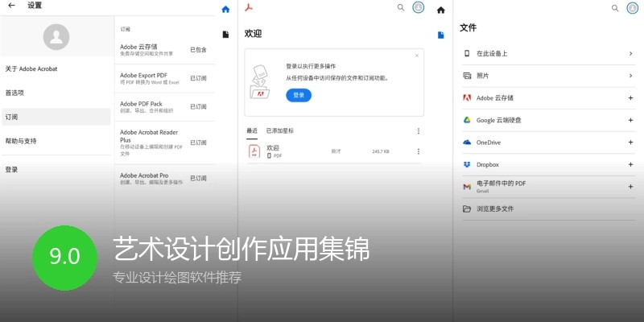Click the green 9.0 rating badge
Screen dimensions: 644x322
tap(65, 258)
